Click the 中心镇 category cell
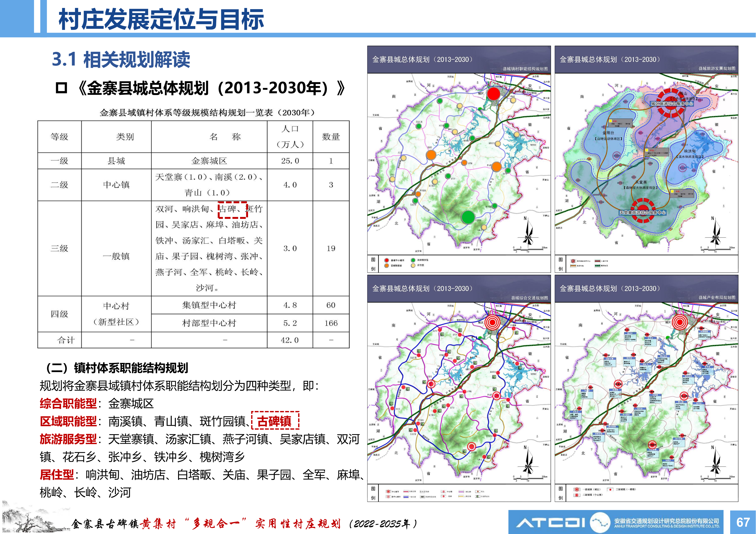 116,185
